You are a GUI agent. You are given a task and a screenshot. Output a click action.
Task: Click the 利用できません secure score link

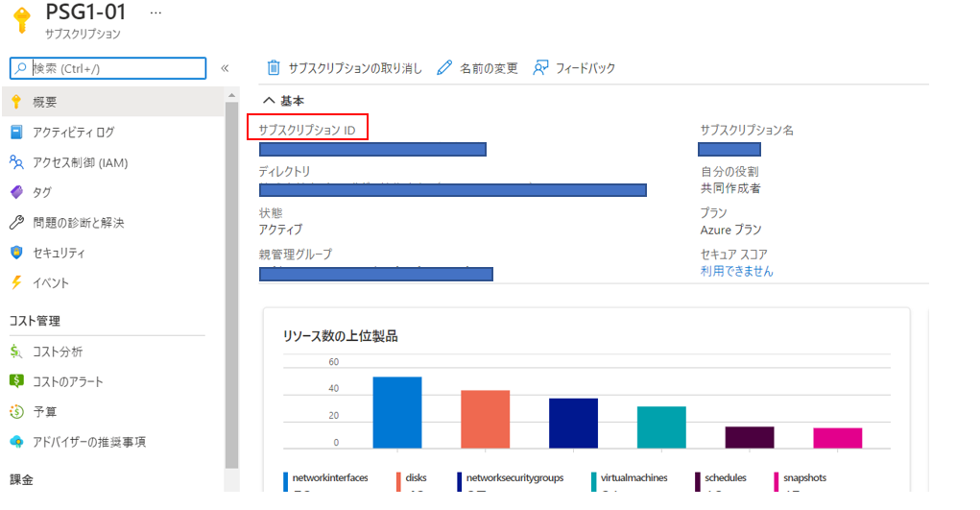pos(737,271)
